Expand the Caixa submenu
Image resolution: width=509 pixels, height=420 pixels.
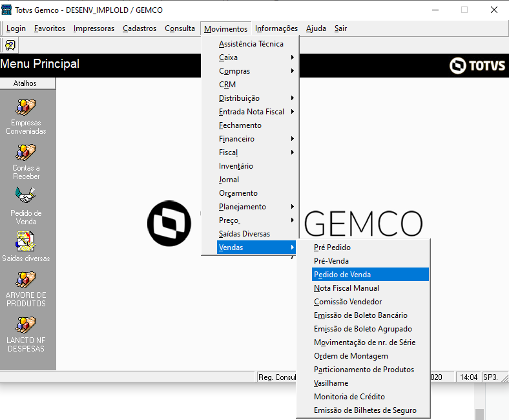250,58
